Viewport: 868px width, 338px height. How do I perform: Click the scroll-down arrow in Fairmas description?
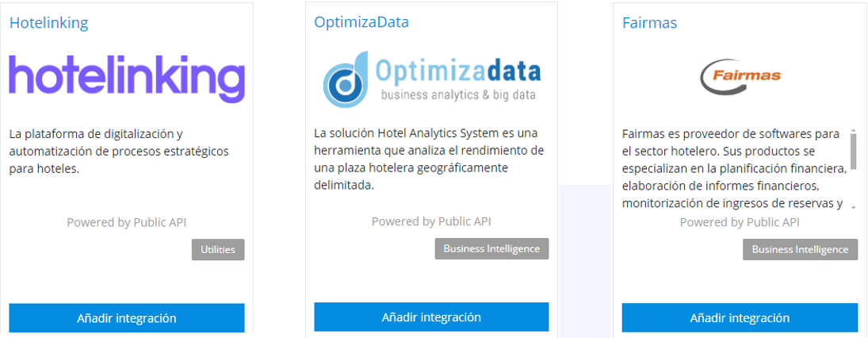coord(854,207)
